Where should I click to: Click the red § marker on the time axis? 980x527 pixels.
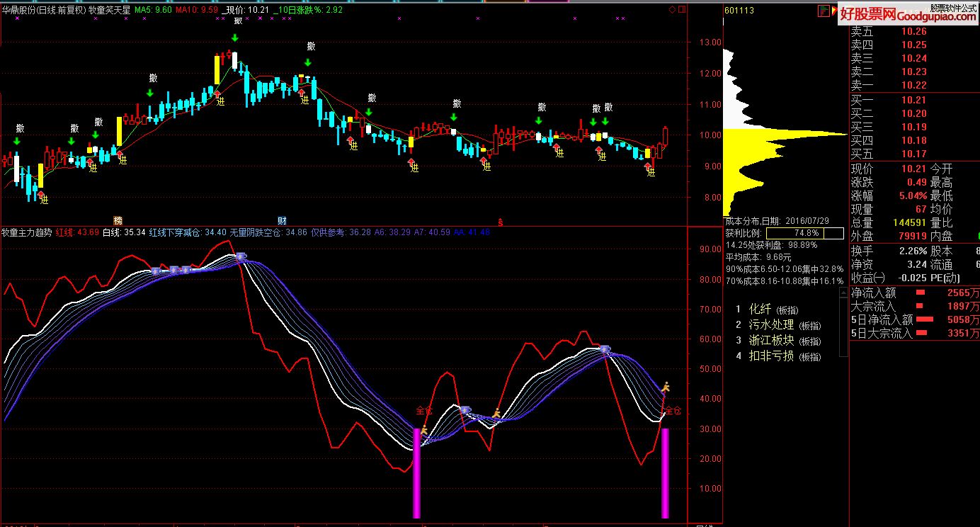click(501, 222)
